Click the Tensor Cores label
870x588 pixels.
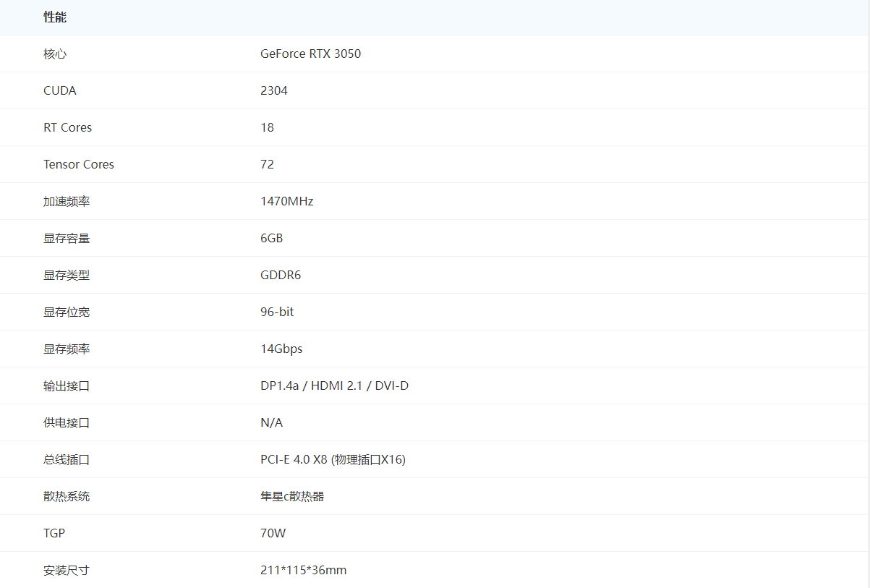[x=79, y=165]
